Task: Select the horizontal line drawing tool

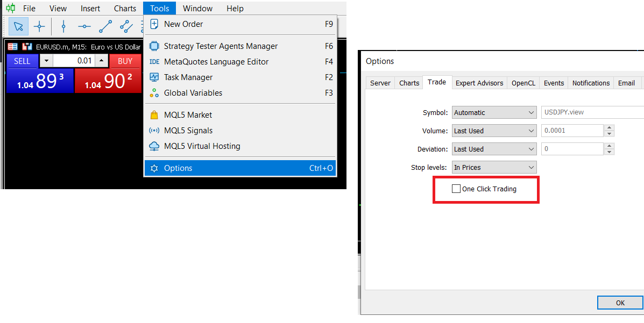Action: click(x=84, y=26)
